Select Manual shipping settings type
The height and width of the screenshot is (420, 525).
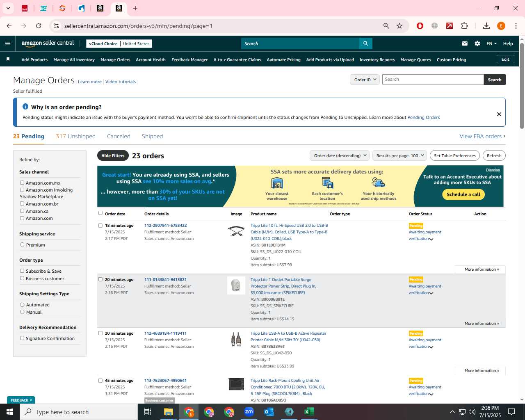coord(22,312)
